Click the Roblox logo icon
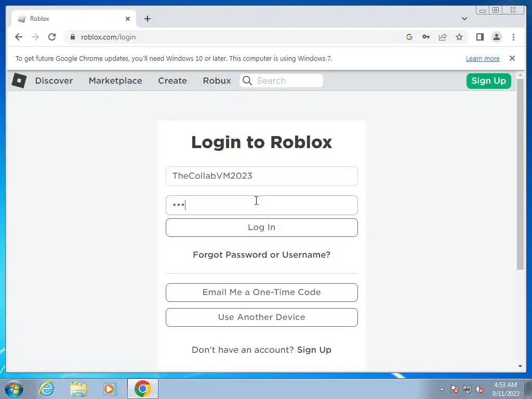 (19, 81)
